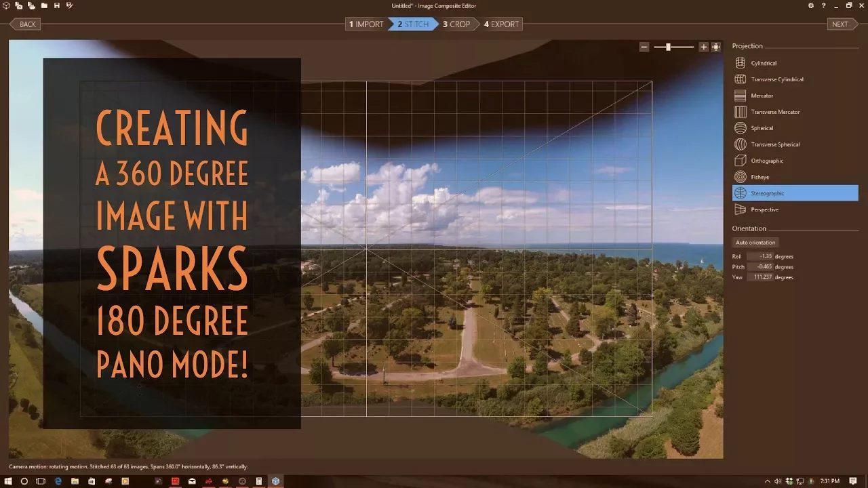The image size is (868, 488).
Task: Zoom out with the minus button
Action: (x=644, y=47)
